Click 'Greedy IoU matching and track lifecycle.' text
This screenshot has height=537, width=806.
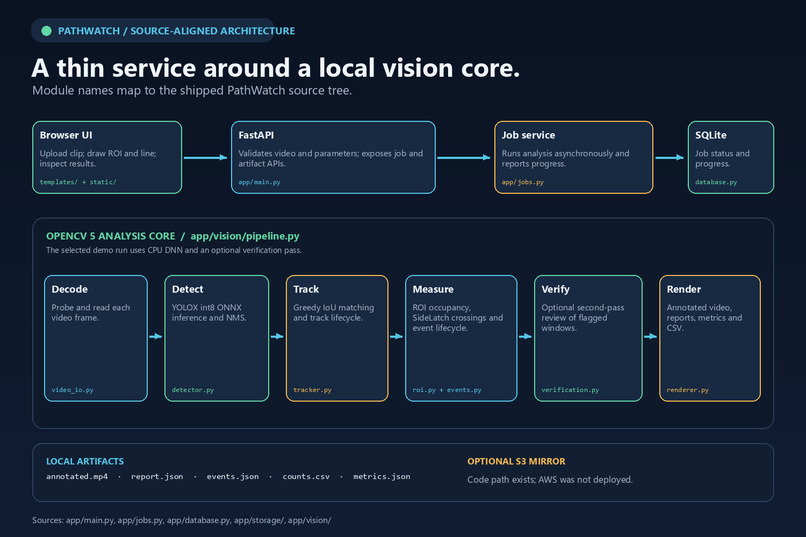click(334, 312)
